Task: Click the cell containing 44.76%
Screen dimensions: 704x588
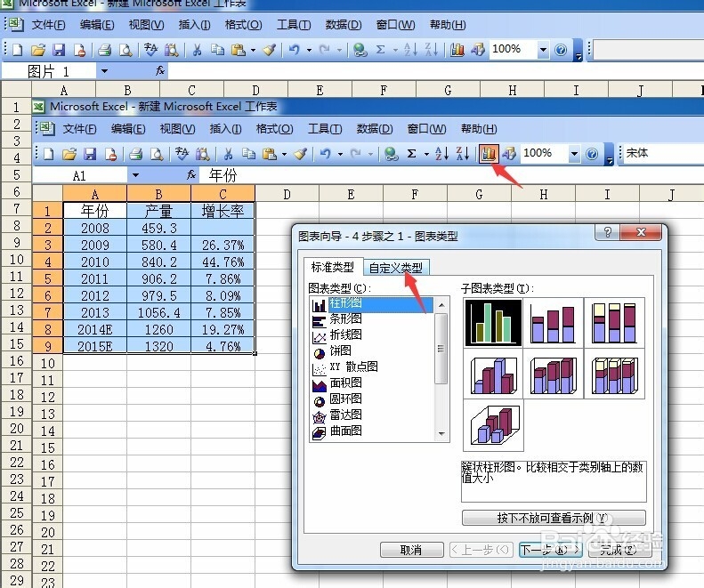Action: pos(223,262)
